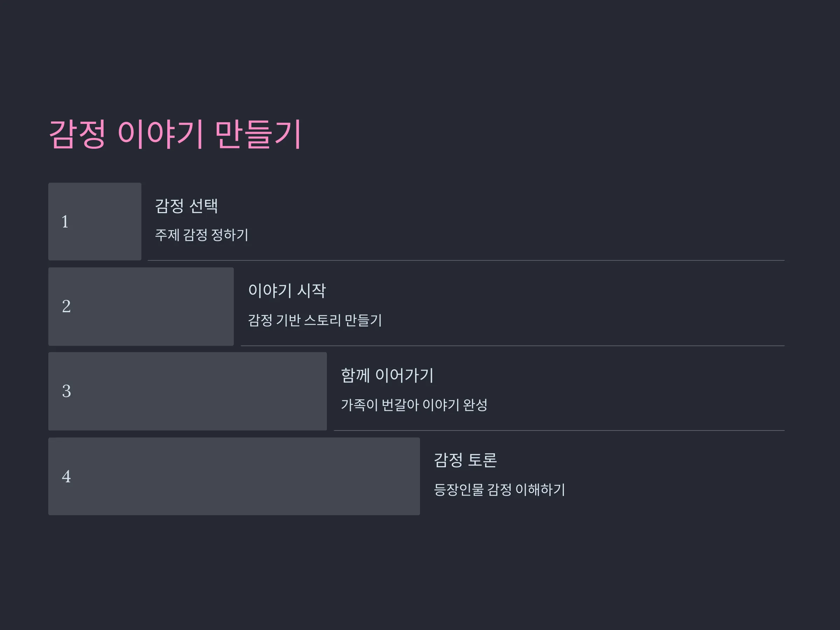Screen dimensions: 840x630
Task: Click the text 가족이 번갈아 이야기 완성
Action: (414, 405)
